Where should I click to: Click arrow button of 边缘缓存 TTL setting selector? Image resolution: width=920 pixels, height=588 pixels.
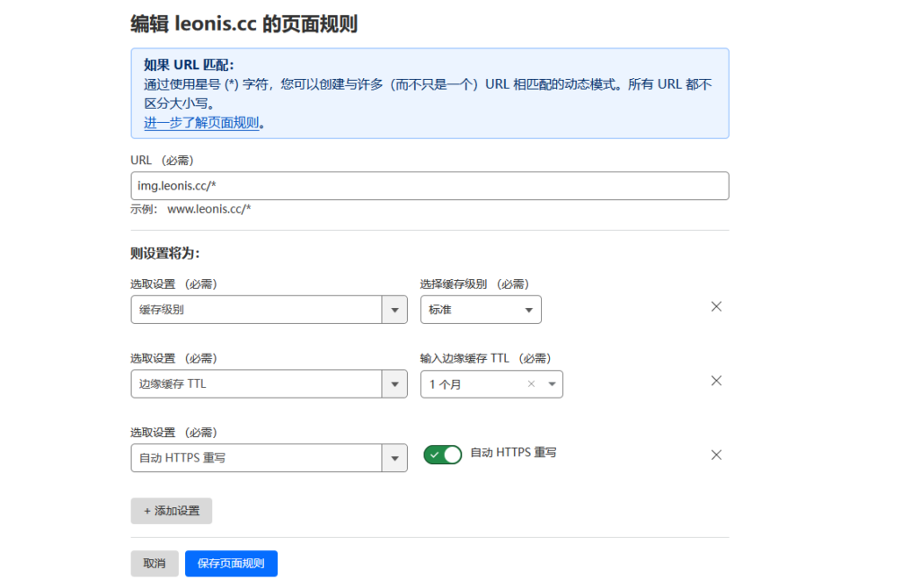pos(394,384)
